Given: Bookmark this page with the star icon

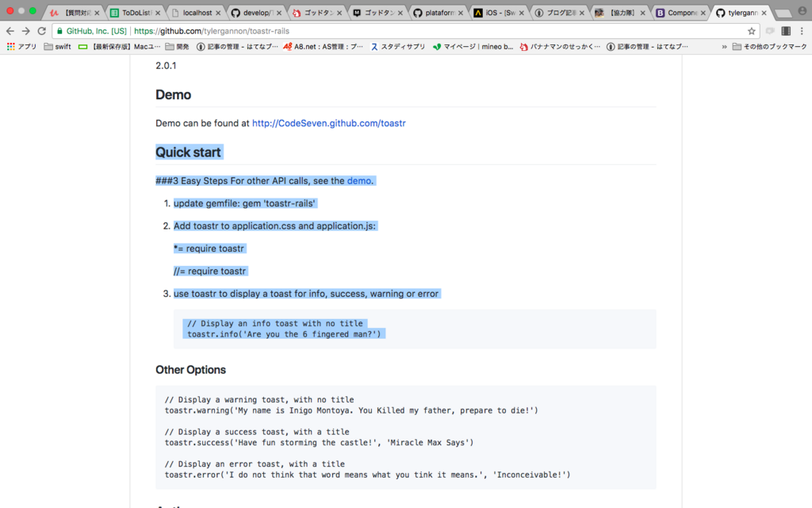Looking at the screenshot, I should pyautogui.click(x=752, y=31).
